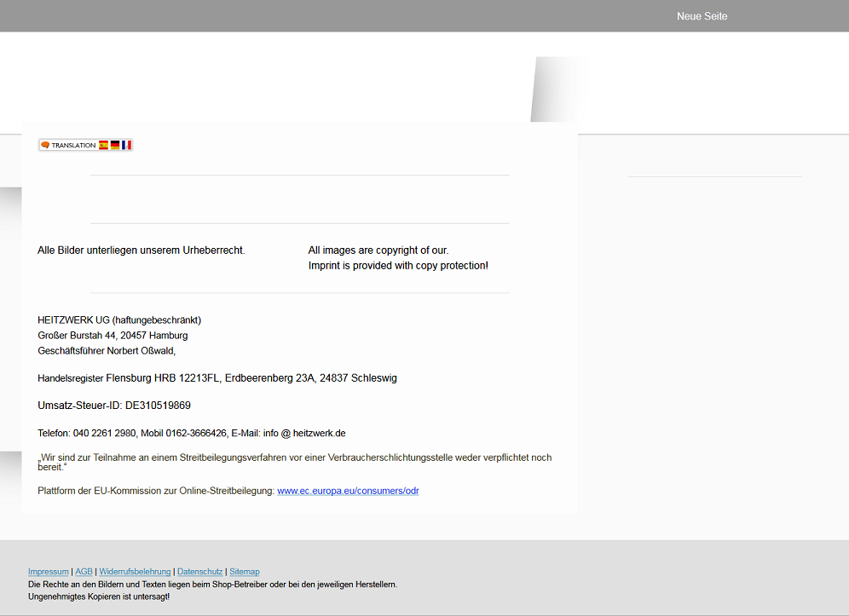Click the info @ heitzwerk.de email address
The image size is (849, 616).
[x=304, y=433]
